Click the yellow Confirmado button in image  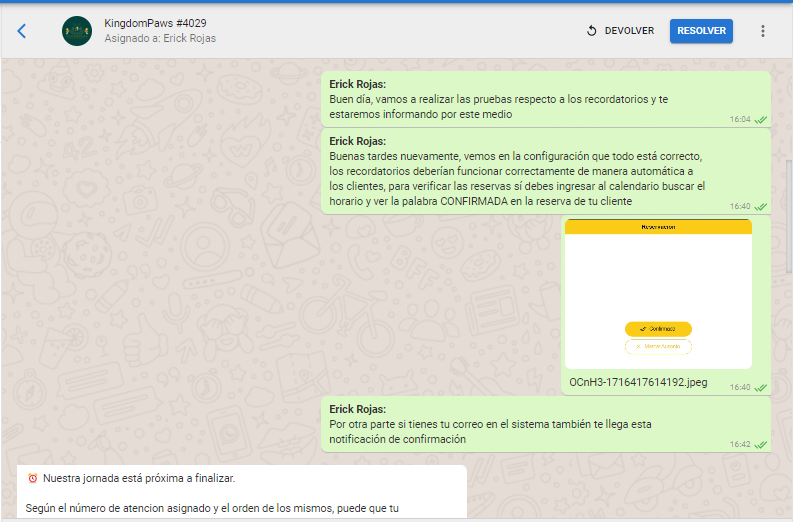658,329
